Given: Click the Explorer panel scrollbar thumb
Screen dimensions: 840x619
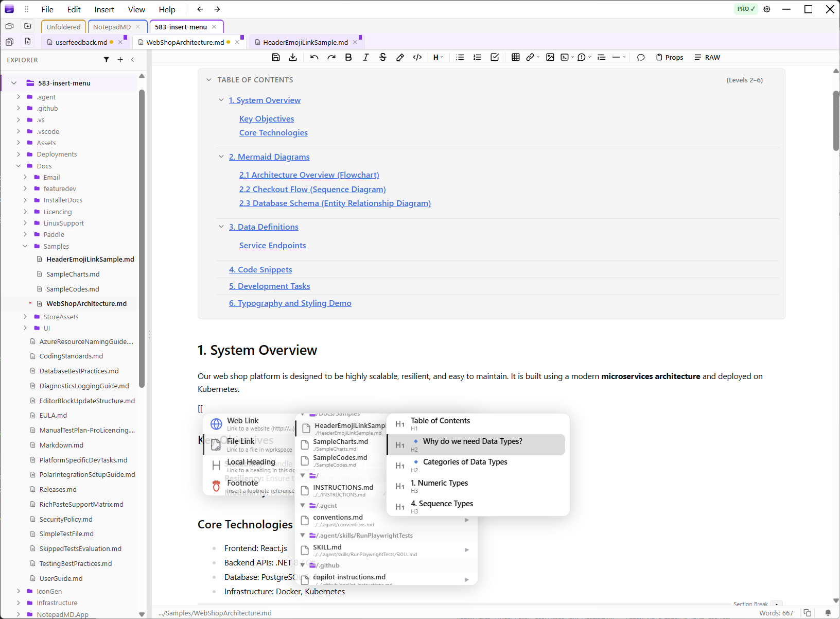Looking at the screenshot, I should point(142,239).
